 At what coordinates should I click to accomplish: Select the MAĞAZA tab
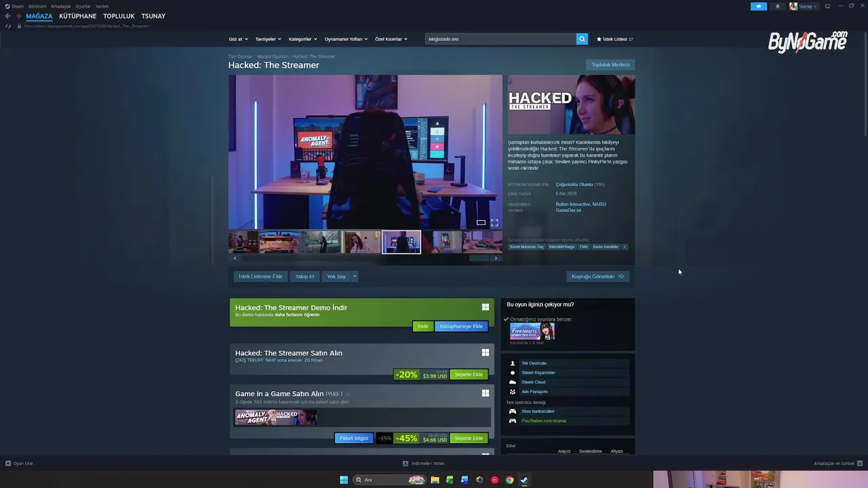click(x=39, y=16)
